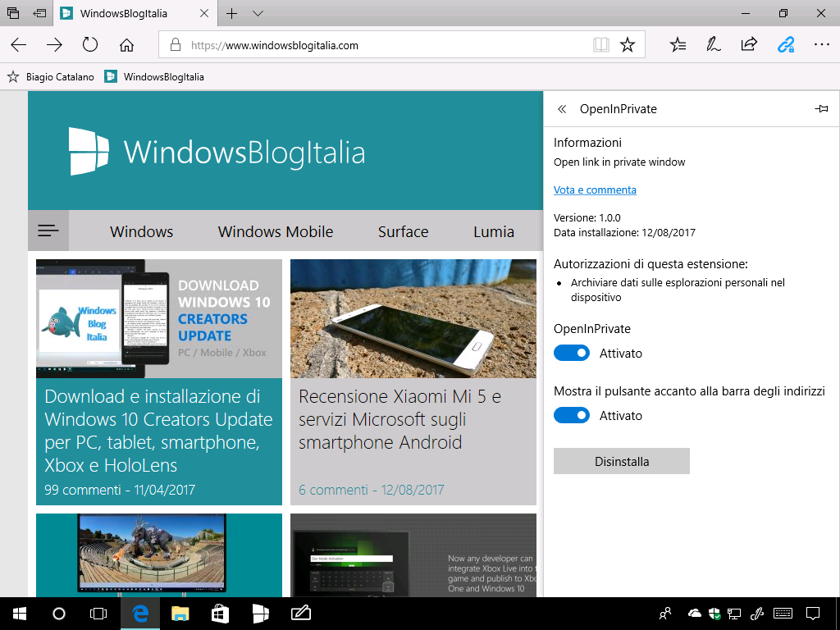Screen dimensions: 840x630
Task: Click the address bar URL
Action: click(275, 46)
